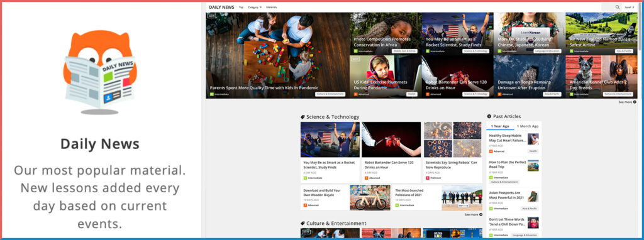644x240 pixels.
Task: Open the Category dropdown menu
Action: coord(255,8)
